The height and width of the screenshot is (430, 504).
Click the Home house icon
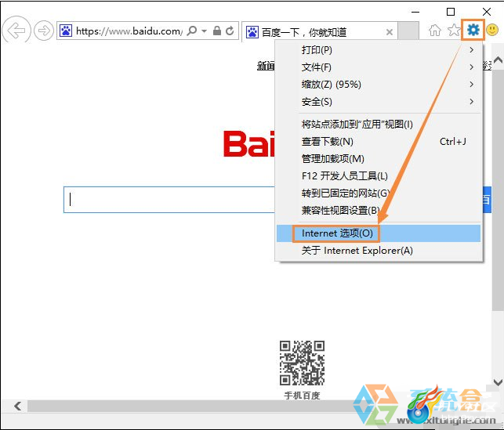click(434, 31)
